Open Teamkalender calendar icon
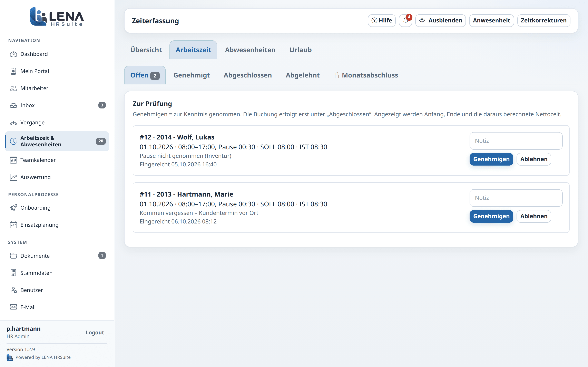 (13, 160)
